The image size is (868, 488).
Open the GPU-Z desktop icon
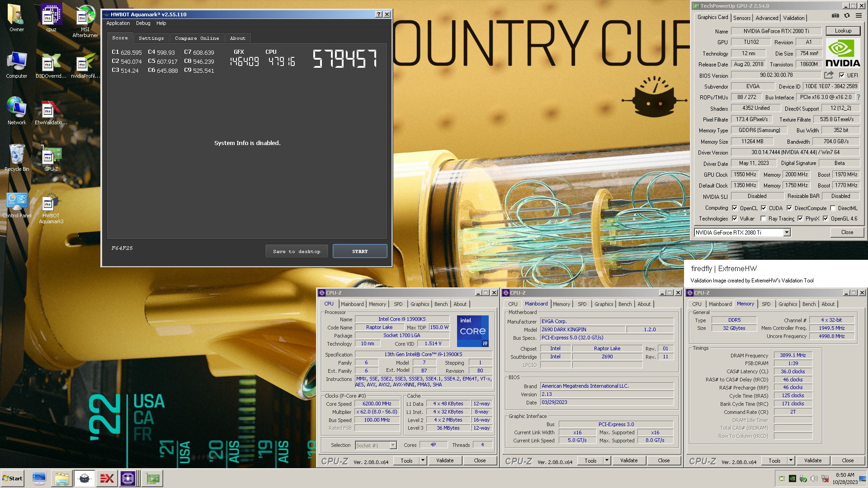coord(51,159)
